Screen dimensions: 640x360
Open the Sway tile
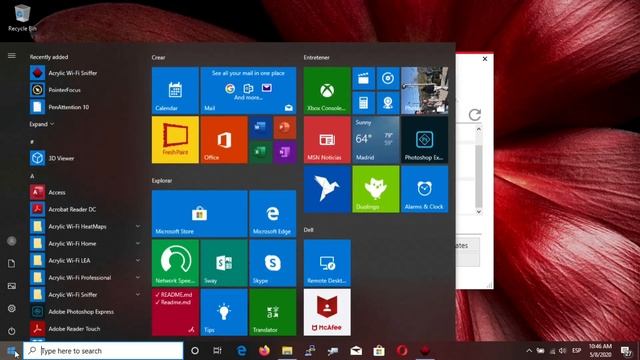[x=224, y=263]
